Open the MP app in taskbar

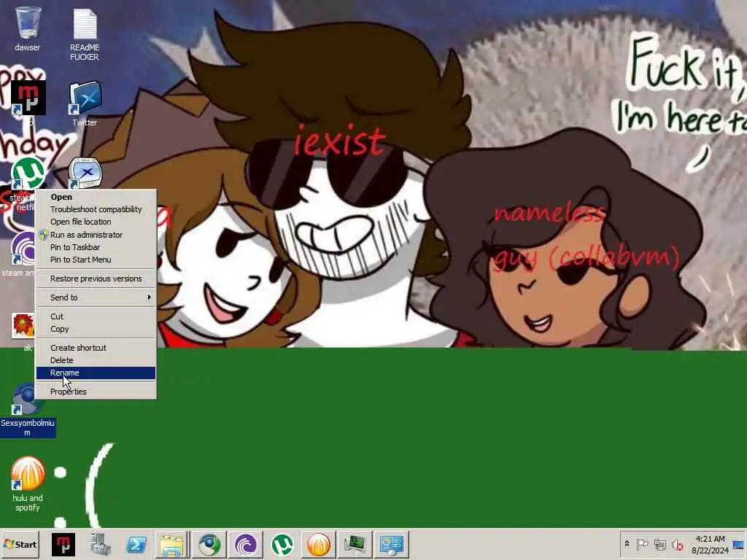point(63,544)
